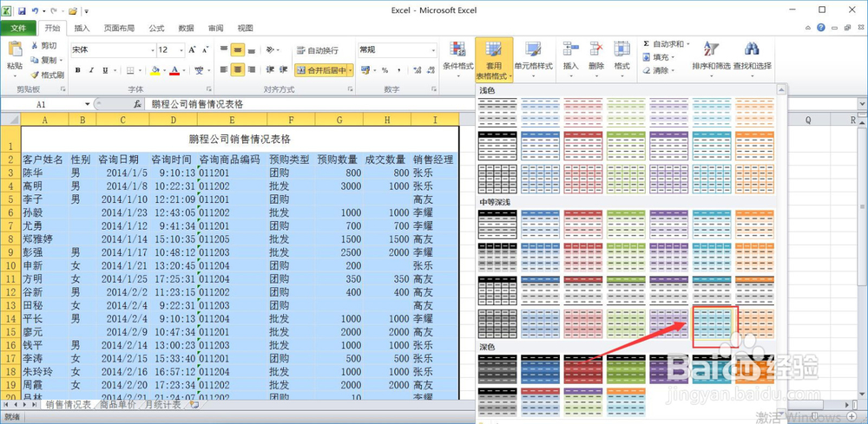Viewport: 868px width, 424px height.
Task: Click the insert new worksheet icon
Action: pyautogui.click(x=194, y=405)
